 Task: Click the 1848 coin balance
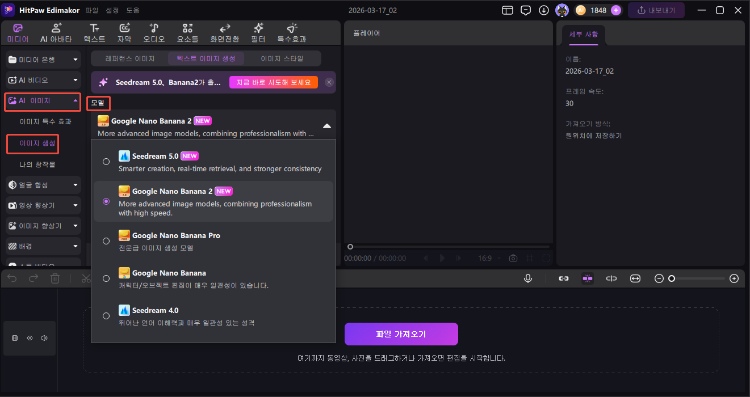pyautogui.click(x=598, y=10)
